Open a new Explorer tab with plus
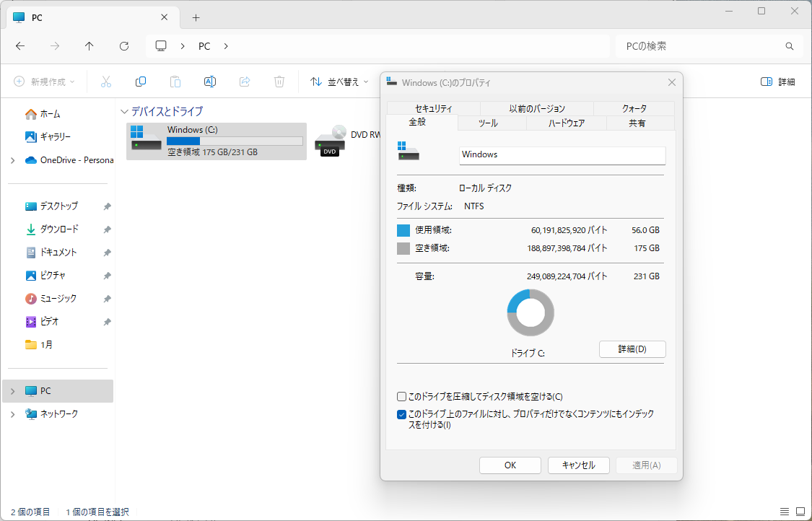Image resolution: width=812 pixels, height=521 pixels. (196, 17)
